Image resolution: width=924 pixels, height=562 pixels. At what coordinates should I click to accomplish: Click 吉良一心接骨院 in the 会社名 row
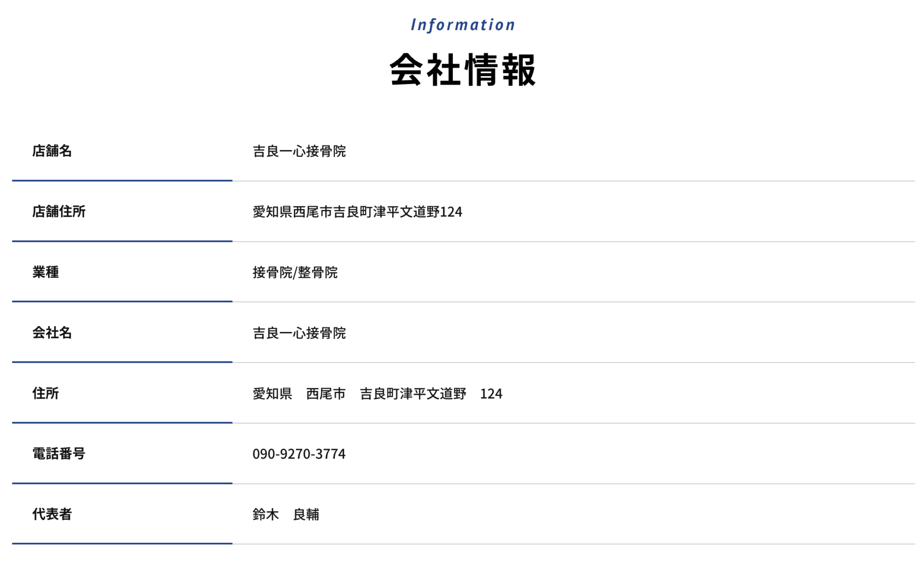click(299, 333)
